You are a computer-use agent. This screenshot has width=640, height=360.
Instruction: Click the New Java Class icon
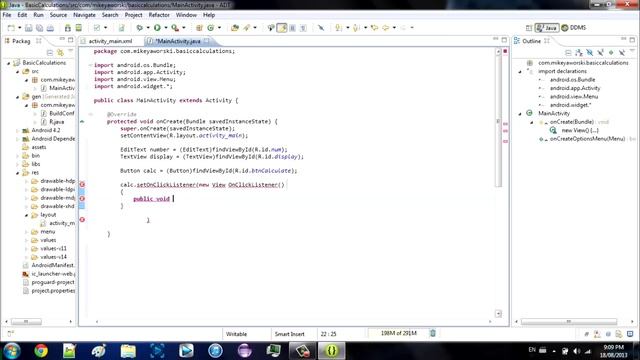click(x=211, y=28)
